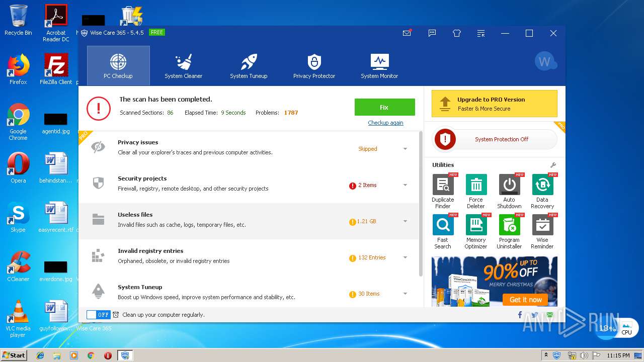This screenshot has height=362, width=644.
Task: Open the Wise Reminder utility
Action: click(x=542, y=225)
